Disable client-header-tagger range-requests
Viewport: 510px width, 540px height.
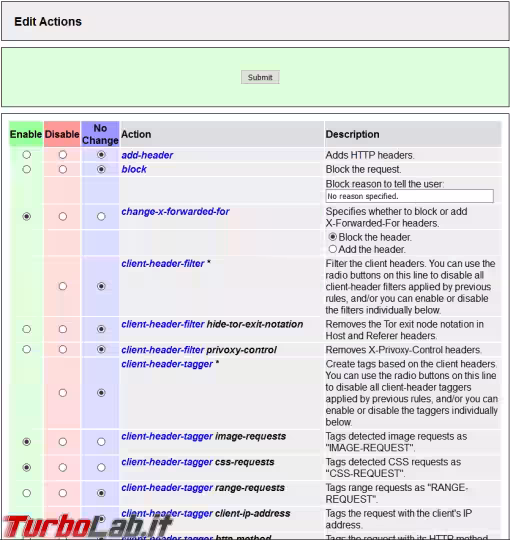tap(63, 493)
